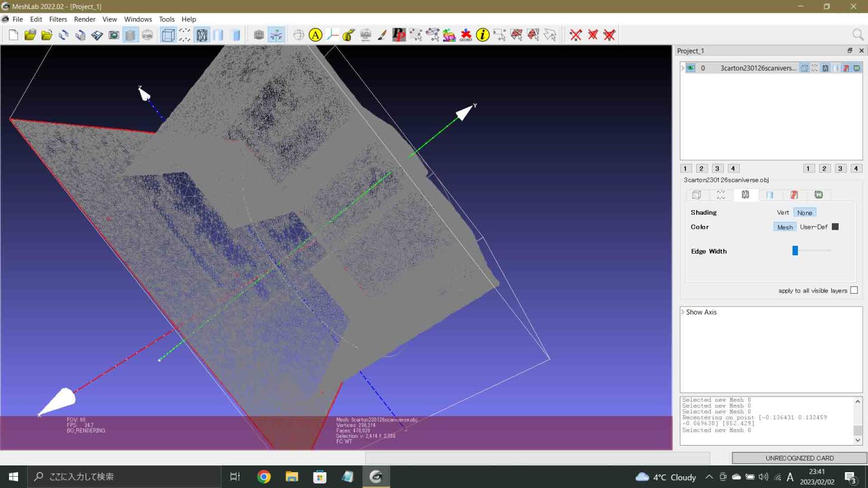Click bookmark button 1 below the layer list

point(685,168)
